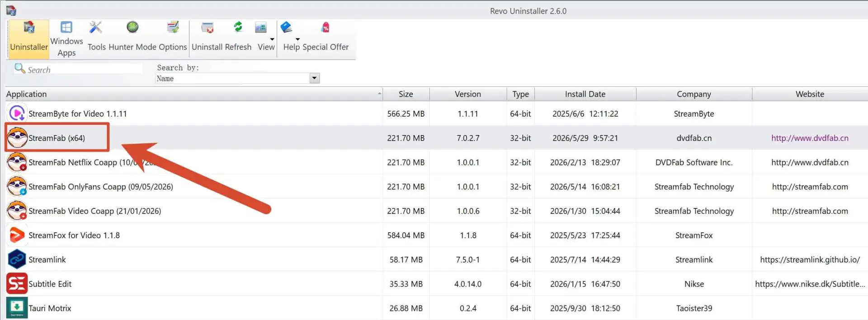The width and height of the screenshot is (868, 320).
Task: Open the StreamFab (x64) dvdfab.cn website link
Action: (x=810, y=138)
